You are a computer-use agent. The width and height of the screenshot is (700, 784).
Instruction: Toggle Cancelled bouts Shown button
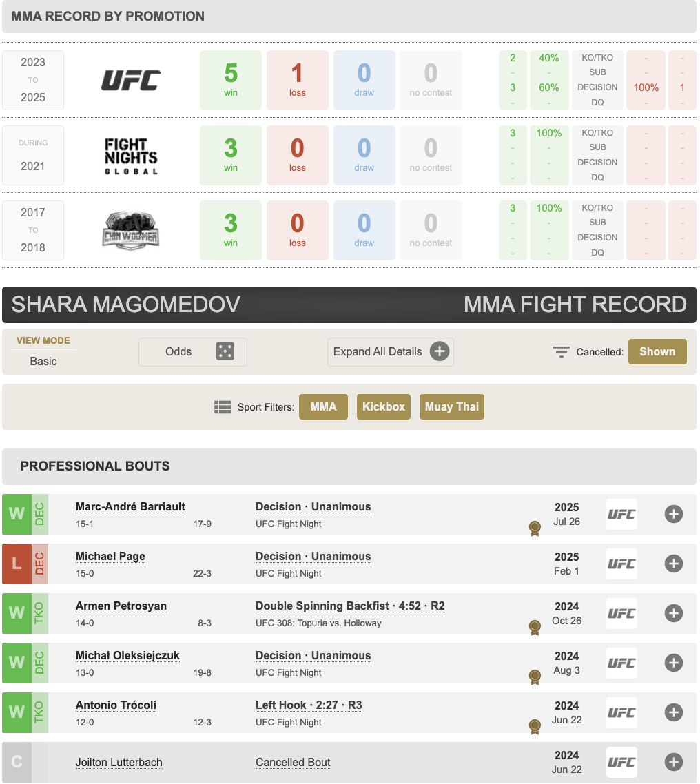pos(657,351)
